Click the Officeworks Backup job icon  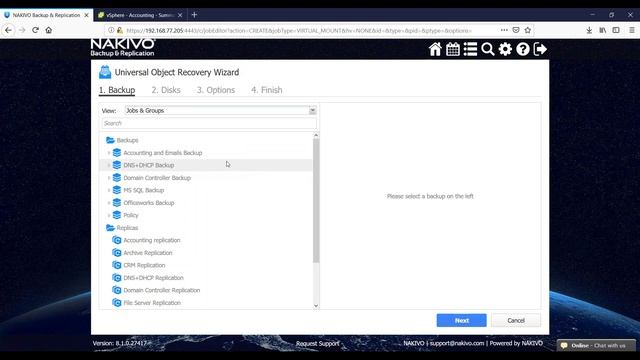(x=117, y=202)
